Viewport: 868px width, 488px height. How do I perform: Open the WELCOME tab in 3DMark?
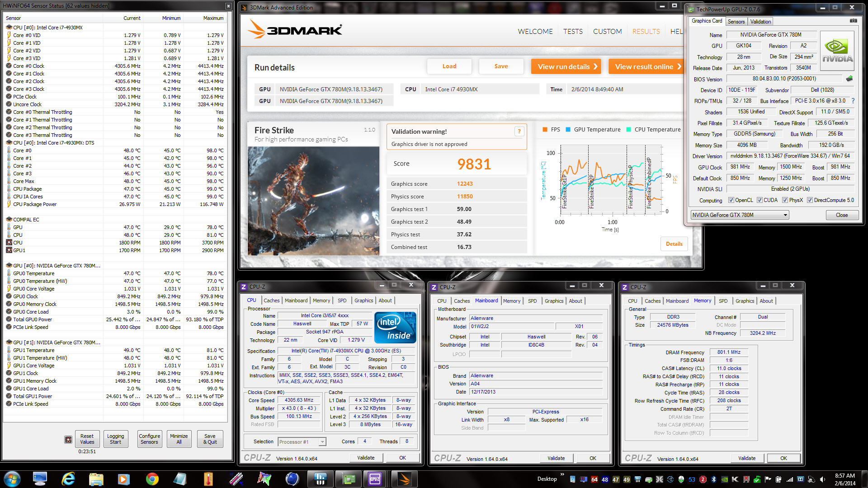pyautogui.click(x=535, y=31)
